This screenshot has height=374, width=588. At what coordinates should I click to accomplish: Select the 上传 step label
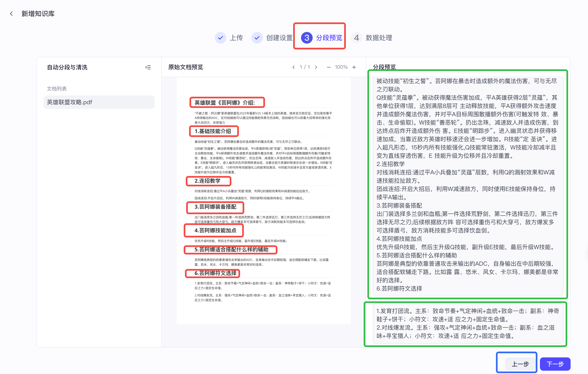click(236, 38)
